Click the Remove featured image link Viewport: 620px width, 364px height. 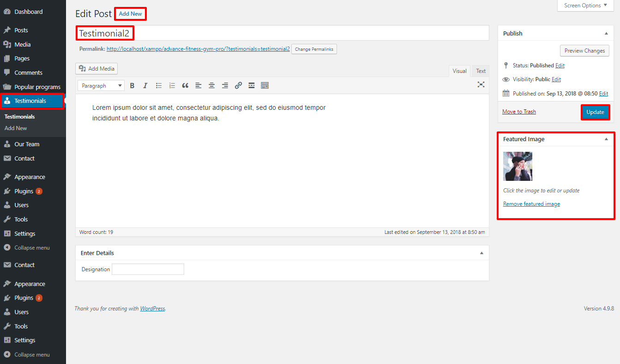pyautogui.click(x=531, y=204)
